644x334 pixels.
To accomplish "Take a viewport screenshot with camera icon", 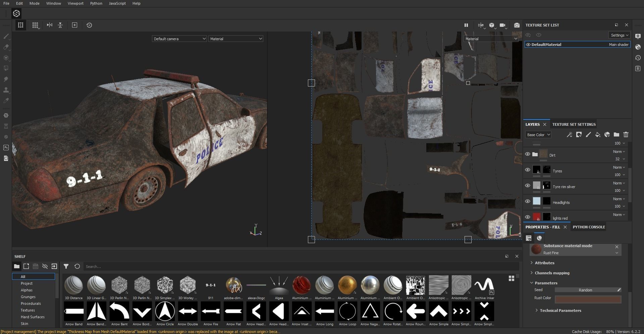I will coord(517,25).
